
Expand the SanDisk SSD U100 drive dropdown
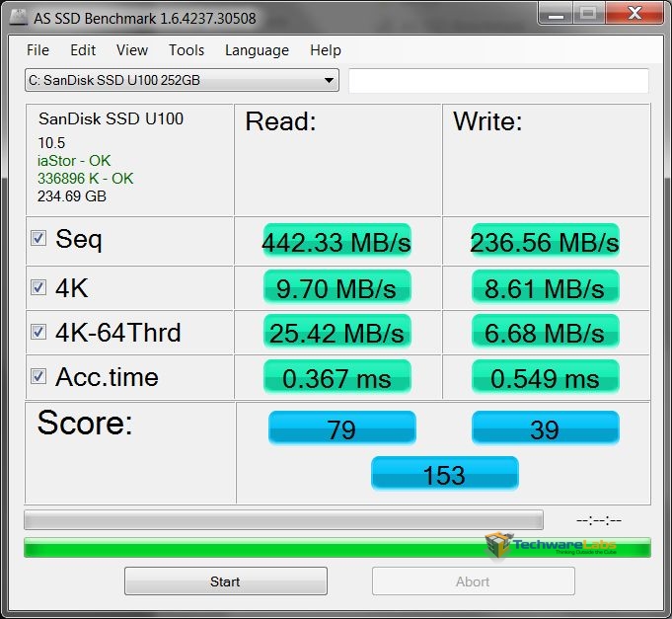point(182,80)
